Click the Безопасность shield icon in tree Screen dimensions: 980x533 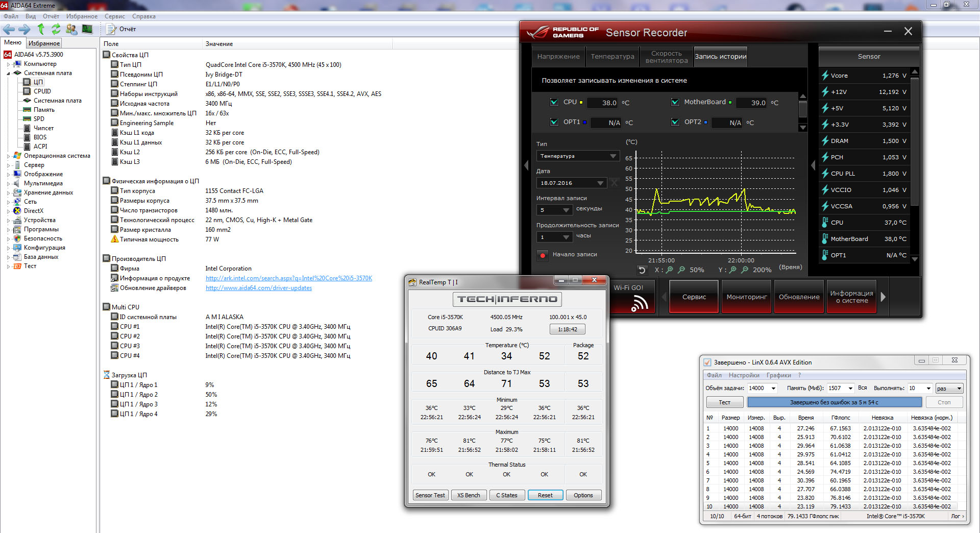tap(17, 238)
